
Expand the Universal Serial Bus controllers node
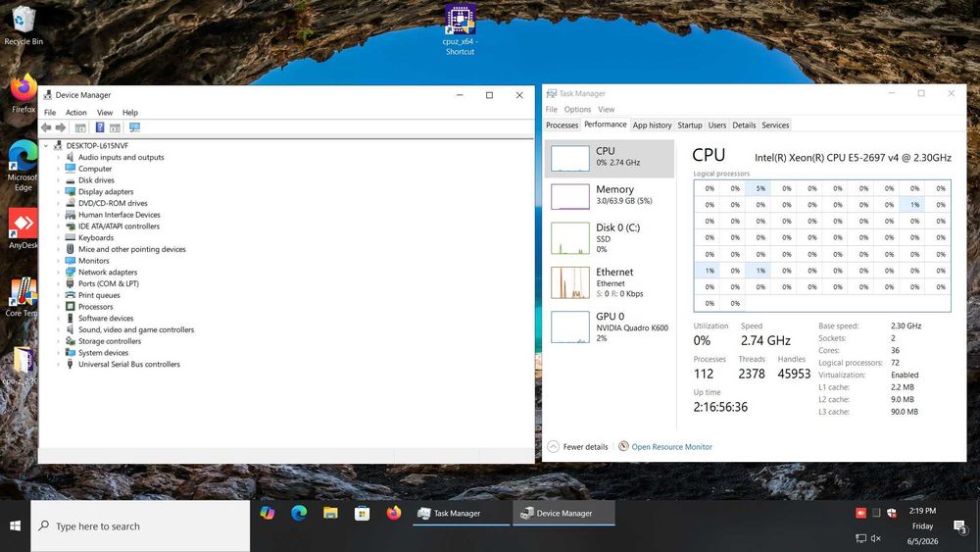58,365
